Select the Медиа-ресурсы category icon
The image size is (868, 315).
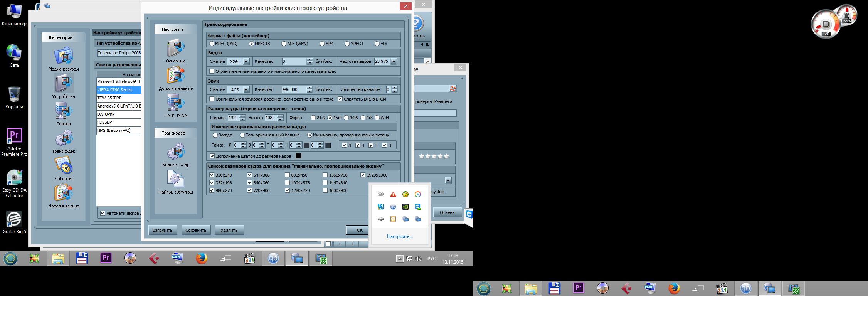(64, 56)
